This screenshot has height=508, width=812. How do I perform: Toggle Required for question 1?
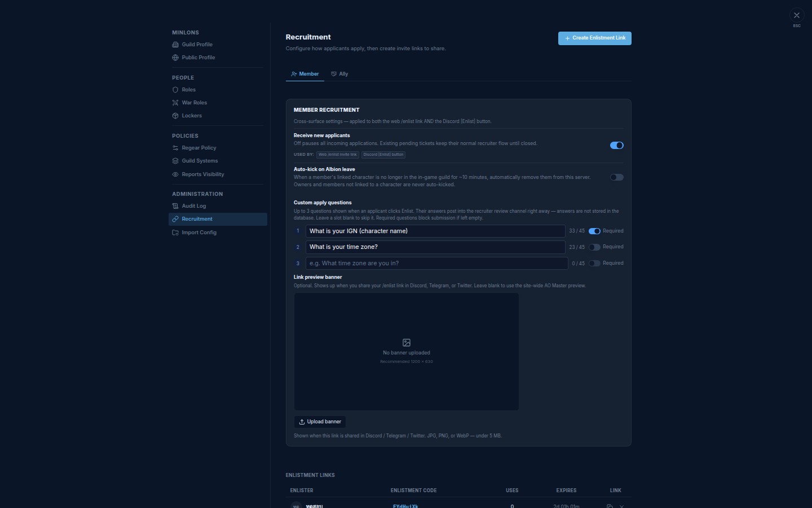tap(594, 231)
